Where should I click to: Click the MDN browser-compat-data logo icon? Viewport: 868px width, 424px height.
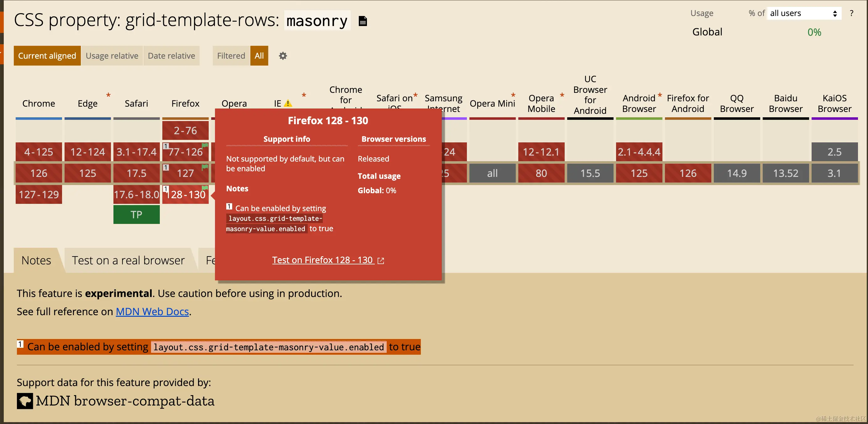[x=25, y=401]
